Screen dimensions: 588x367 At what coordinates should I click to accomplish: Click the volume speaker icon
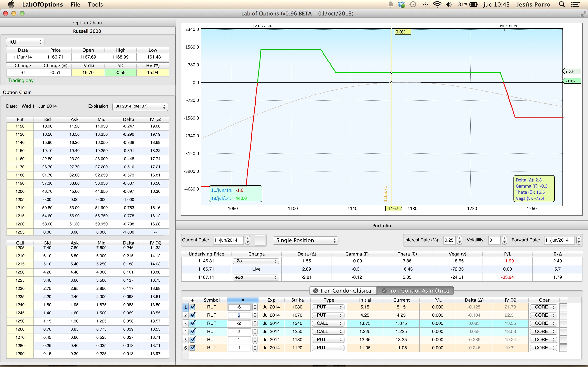(x=449, y=5)
